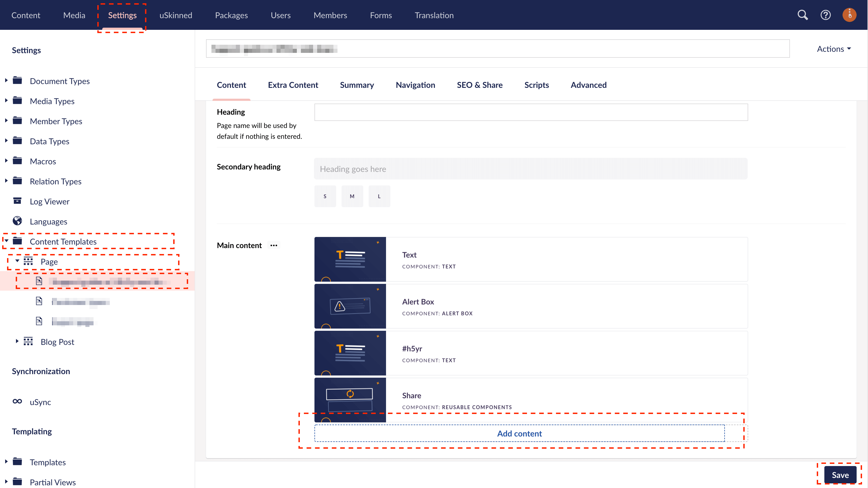Image resolution: width=868 pixels, height=488 pixels.
Task: Select the Alert Box warning thumbnail icon
Action: (350, 306)
